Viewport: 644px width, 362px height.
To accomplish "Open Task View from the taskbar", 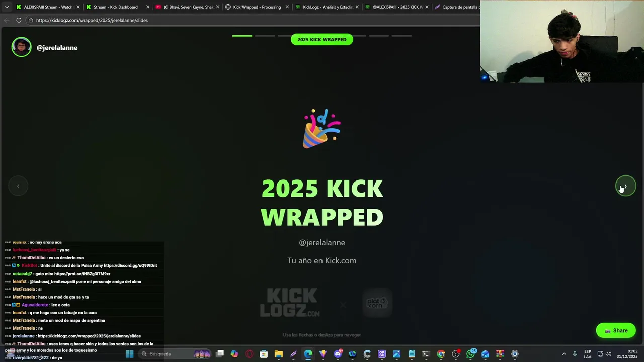I will click(220, 354).
